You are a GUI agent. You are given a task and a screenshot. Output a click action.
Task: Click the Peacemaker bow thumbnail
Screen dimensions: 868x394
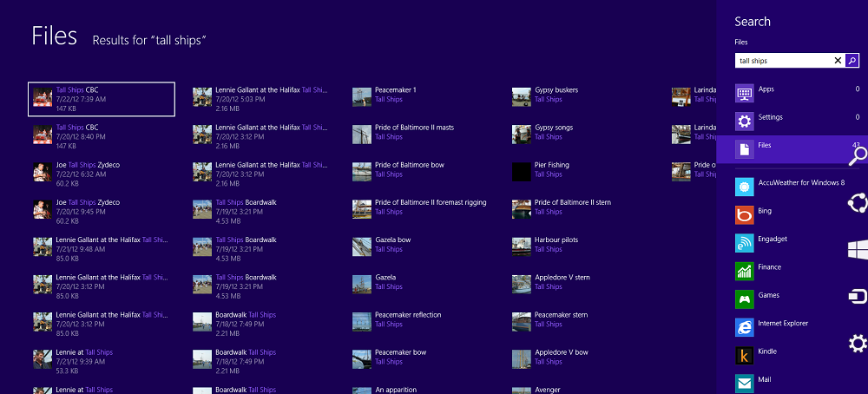coord(362,358)
